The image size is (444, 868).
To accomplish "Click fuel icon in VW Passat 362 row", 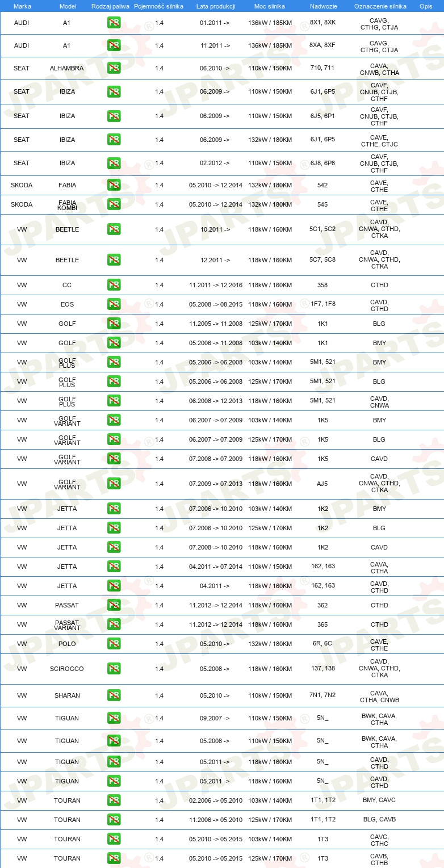I will (114, 605).
